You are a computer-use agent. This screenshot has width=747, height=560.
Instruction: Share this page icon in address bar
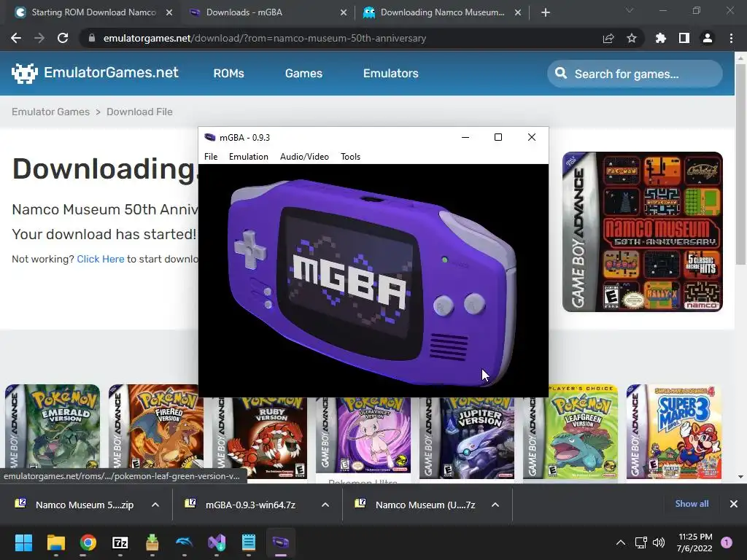(x=608, y=38)
